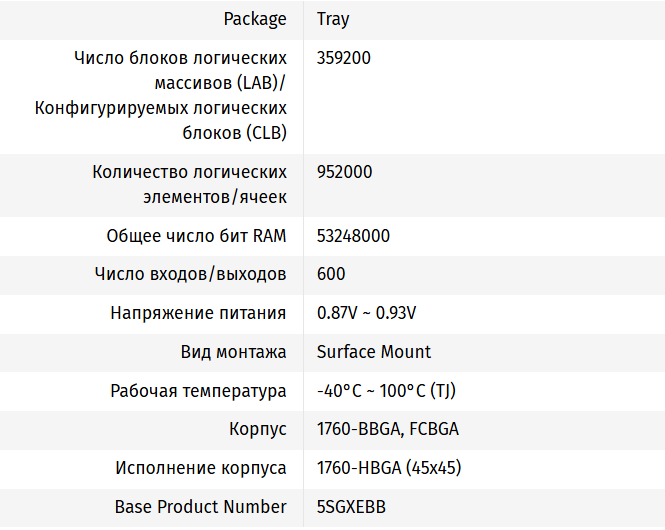
Task: Click the "Общее число бит RAM" label
Action: point(196,236)
